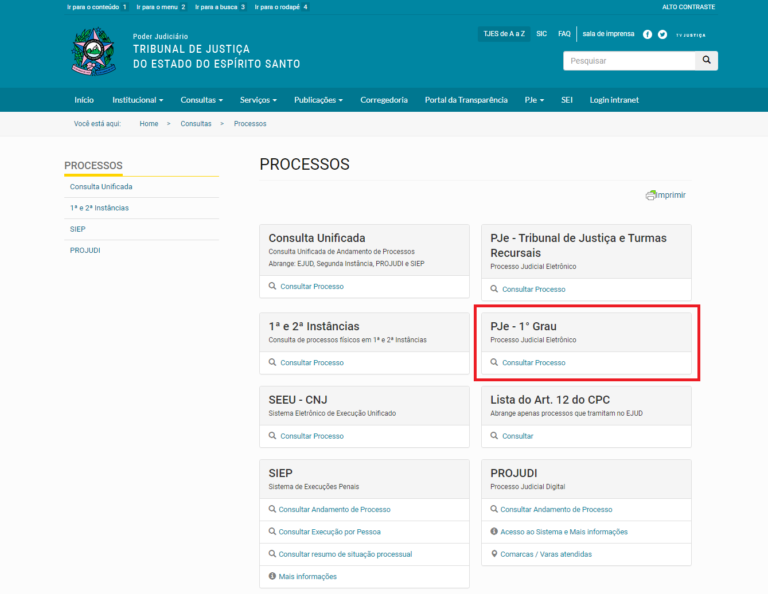Click location pin icon beside Comarcas / Varas atendidas
Screen dimensions: 768x594
[x=494, y=554]
